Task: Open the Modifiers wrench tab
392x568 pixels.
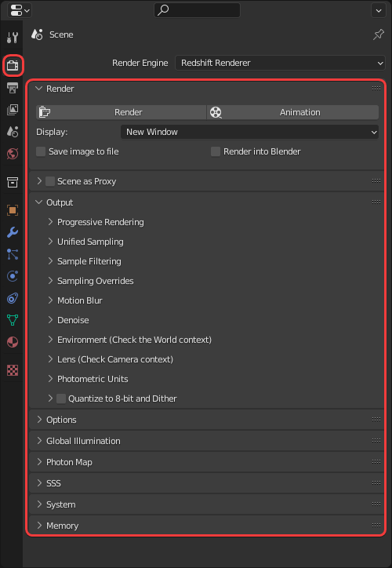Action: pos(13,232)
